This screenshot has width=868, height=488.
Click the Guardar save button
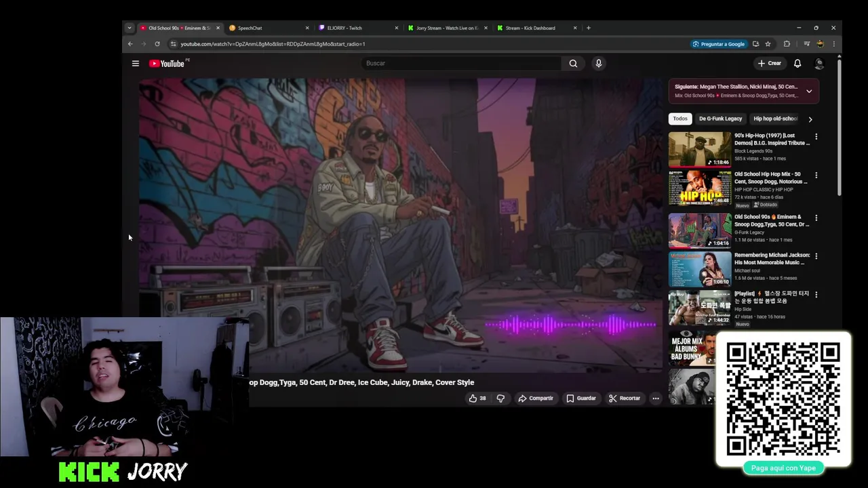pyautogui.click(x=581, y=398)
